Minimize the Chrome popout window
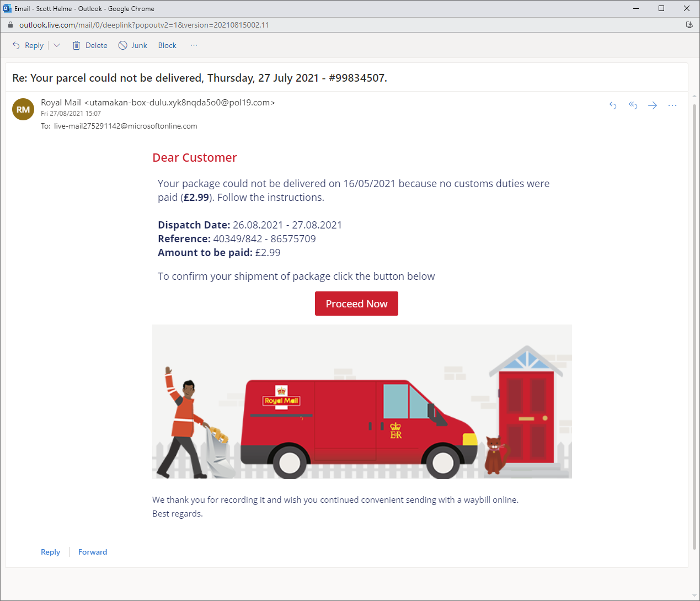 636,8
